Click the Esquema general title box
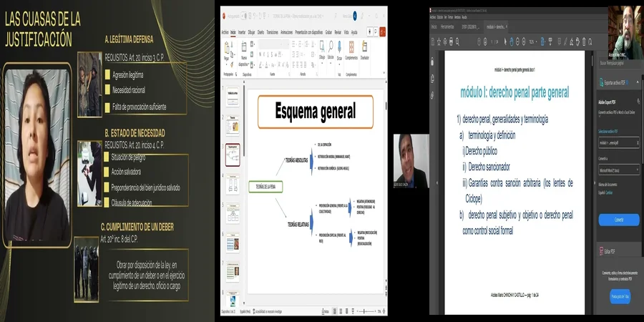644x322 pixels. point(316,112)
